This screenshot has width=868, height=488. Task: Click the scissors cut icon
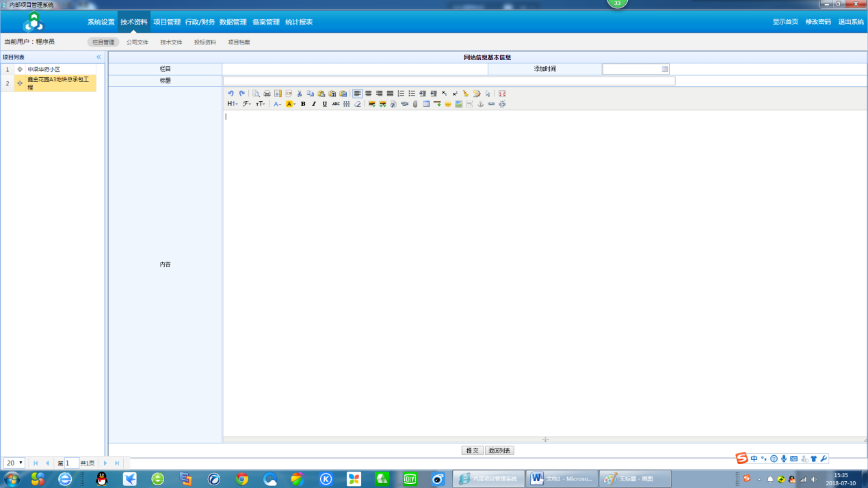tap(300, 94)
